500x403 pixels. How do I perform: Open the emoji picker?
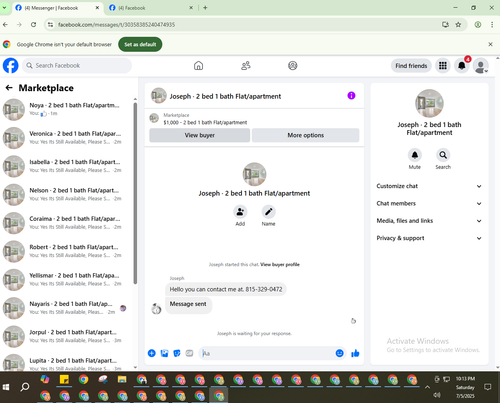339,353
